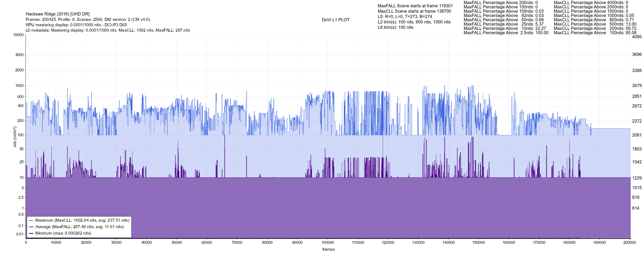
Task: Click the 'MaxCLL Scene starts at frame 138700' text
Action: point(414,11)
